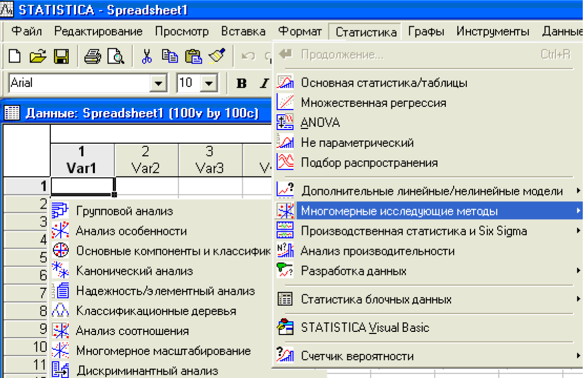Open the Формат menu
Image resolution: width=588 pixels, height=378 pixels.
pos(300,31)
